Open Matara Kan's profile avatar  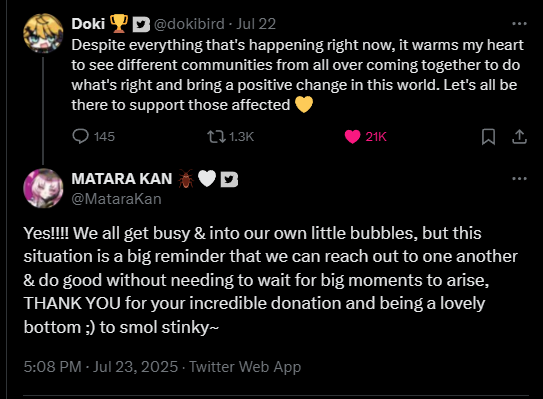click(43, 188)
